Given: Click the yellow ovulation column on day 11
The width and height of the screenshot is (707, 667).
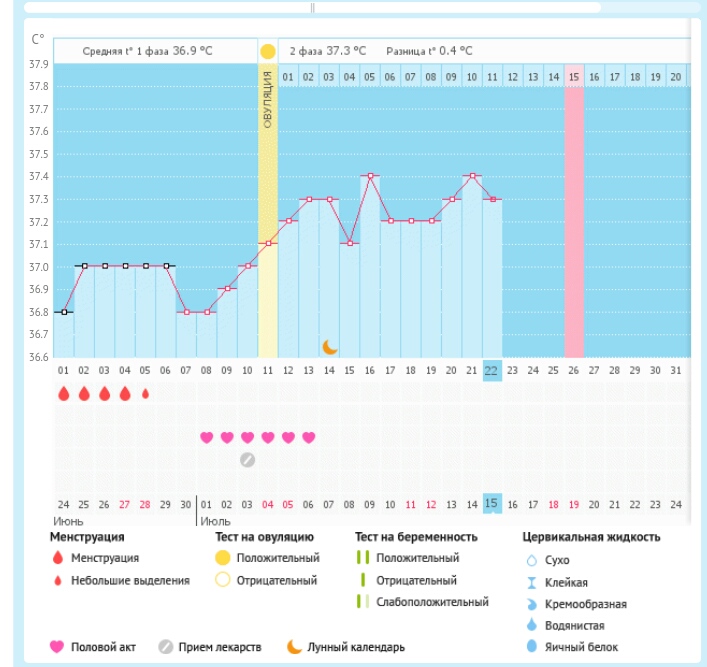Looking at the screenshot, I should pyautogui.click(x=268, y=220).
